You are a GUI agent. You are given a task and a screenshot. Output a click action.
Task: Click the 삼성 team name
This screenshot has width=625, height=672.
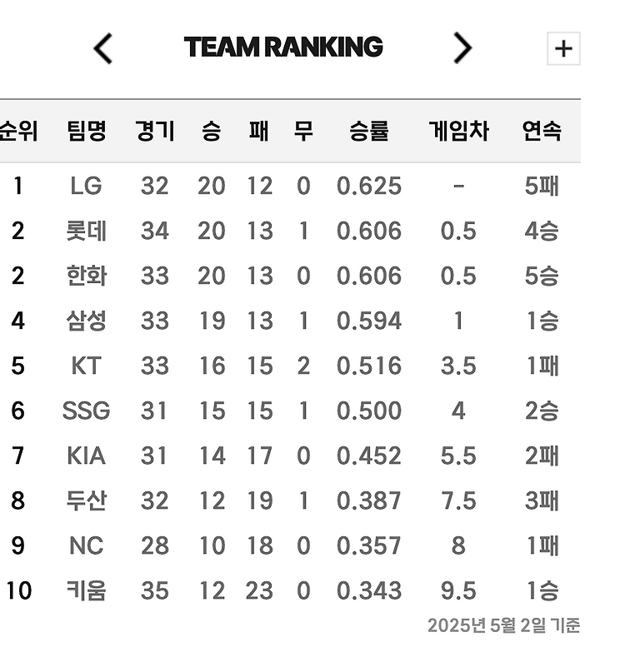(87, 321)
